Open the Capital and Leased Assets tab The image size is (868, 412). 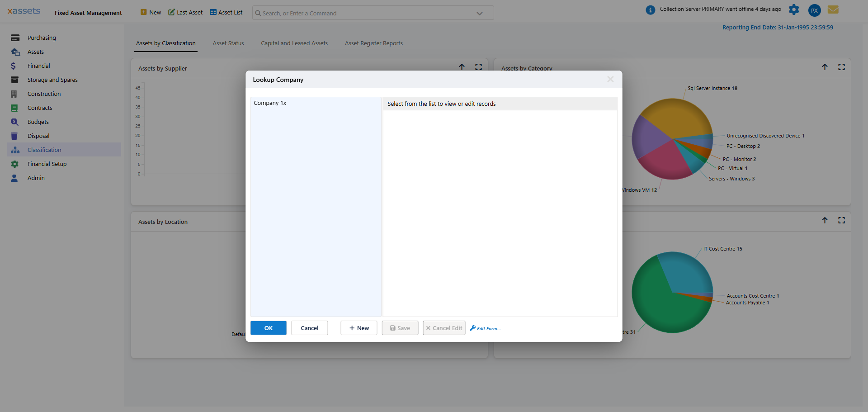294,43
